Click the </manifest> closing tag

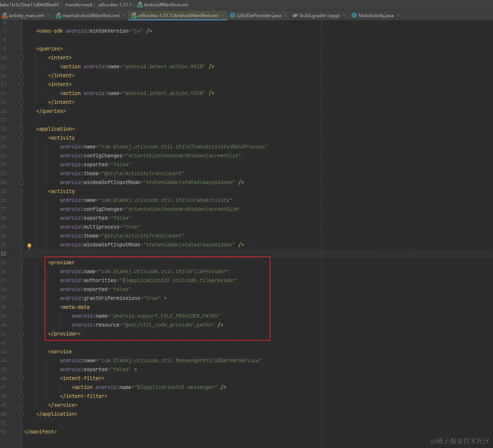tap(40, 432)
